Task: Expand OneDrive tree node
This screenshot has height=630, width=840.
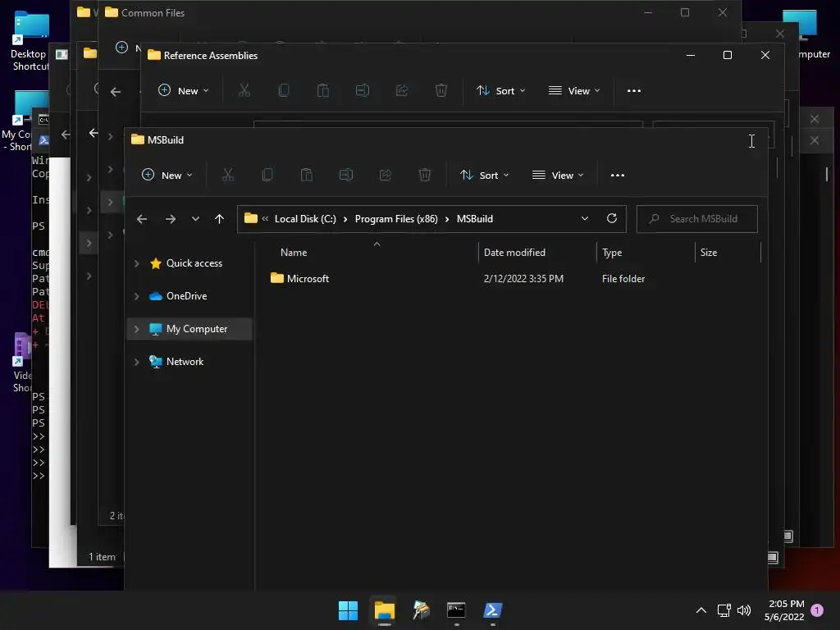Action: pyautogui.click(x=137, y=296)
